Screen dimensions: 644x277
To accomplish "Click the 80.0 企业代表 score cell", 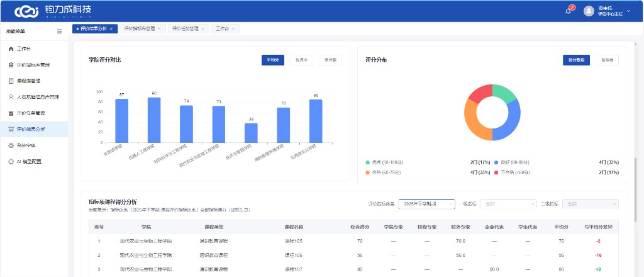I will tap(494, 269).
